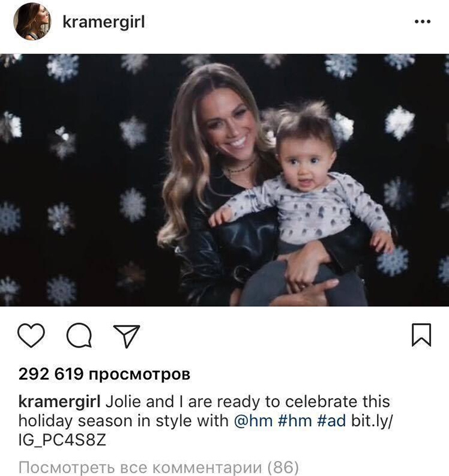Tap the IG_PC4S8Z code line
449x476 pixels.
pos(62,440)
